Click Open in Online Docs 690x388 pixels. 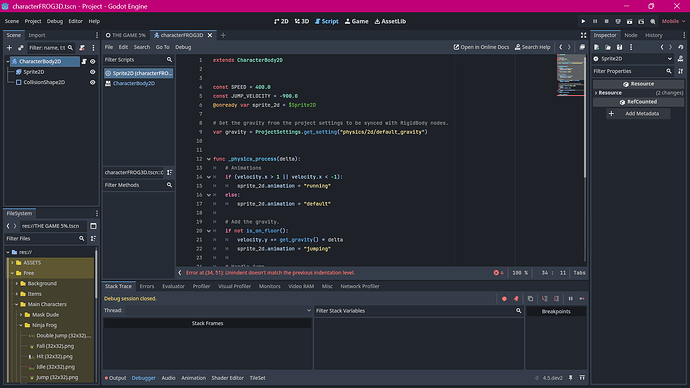(x=481, y=47)
